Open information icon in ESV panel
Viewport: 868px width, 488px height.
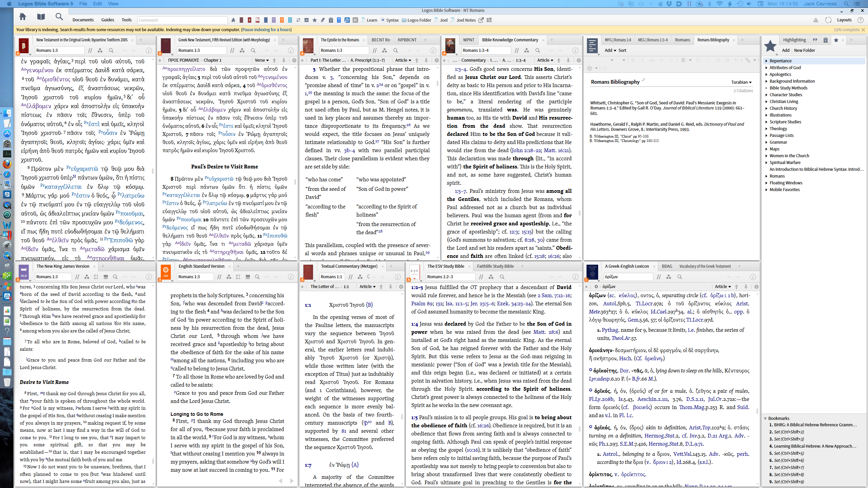pyautogui.click(x=291, y=277)
